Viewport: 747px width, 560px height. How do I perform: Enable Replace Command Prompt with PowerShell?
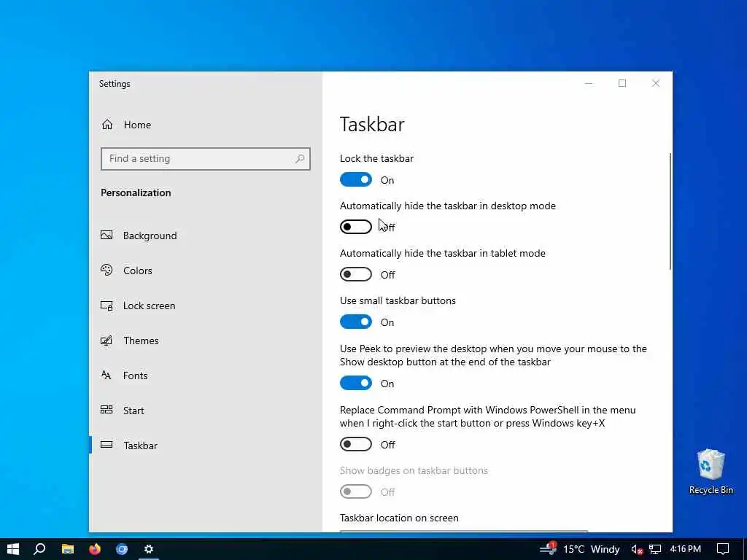coord(356,444)
